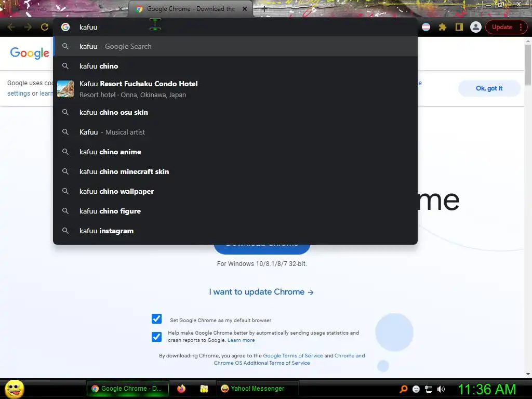
Task: Open a new tab with plus button
Action: tap(264, 9)
